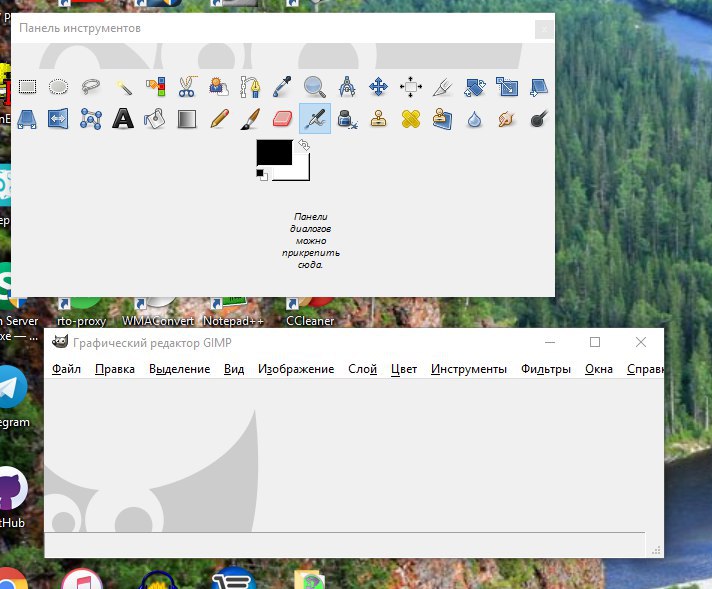This screenshot has height=589, width=712.
Task: Select the Alignment tool
Action: point(410,86)
